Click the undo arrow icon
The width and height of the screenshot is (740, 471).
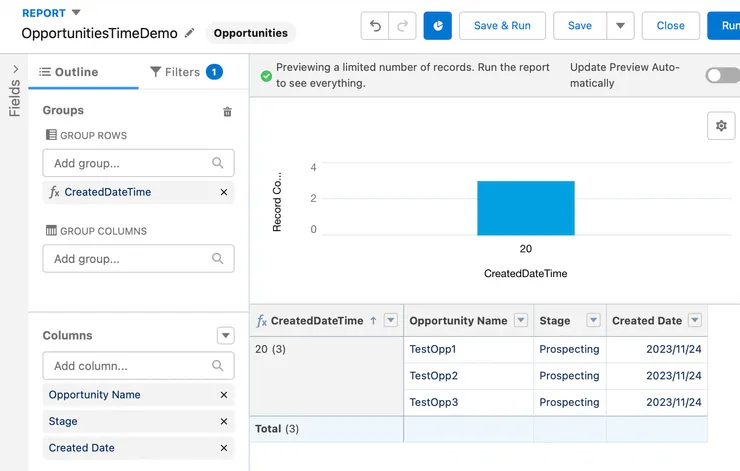tap(374, 26)
